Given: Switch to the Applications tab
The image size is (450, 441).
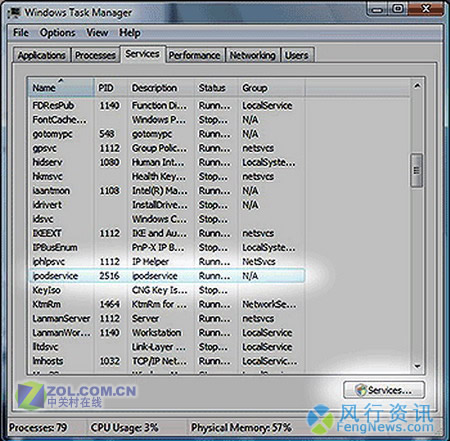Looking at the screenshot, I should tap(42, 55).
